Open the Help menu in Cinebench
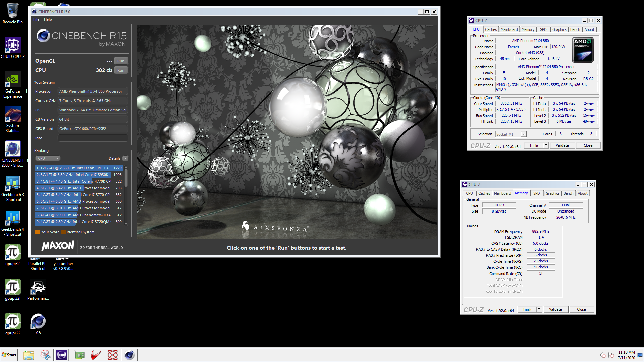This screenshot has width=644, height=362. point(48,19)
